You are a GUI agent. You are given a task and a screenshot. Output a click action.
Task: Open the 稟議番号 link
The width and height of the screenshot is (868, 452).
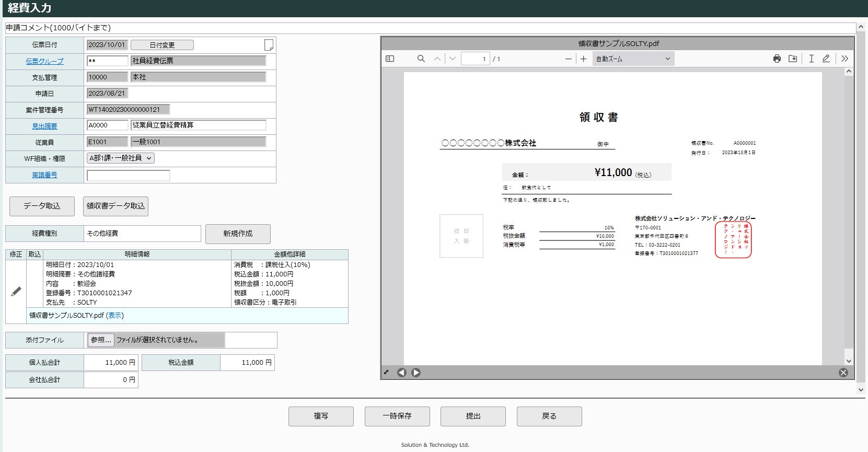point(44,175)
